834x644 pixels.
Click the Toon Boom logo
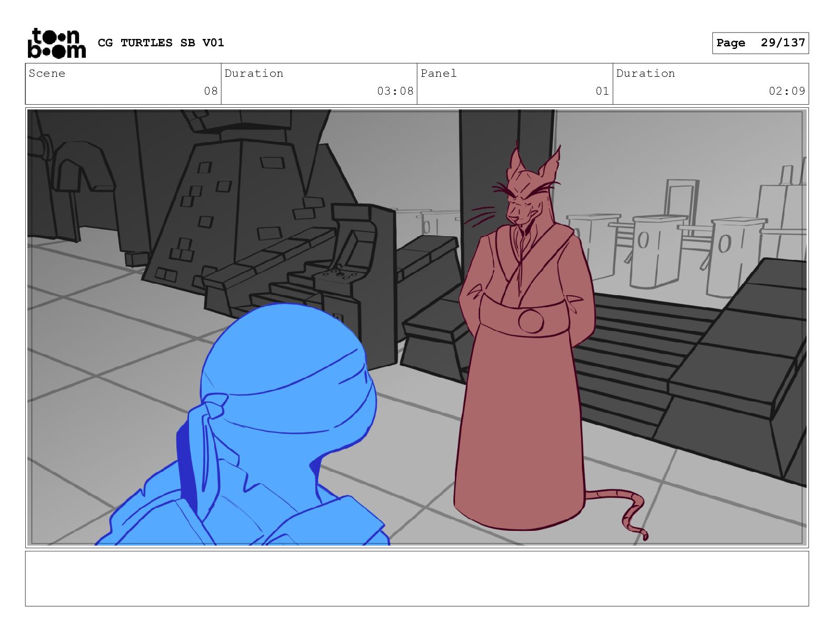(x=56, y=43)
